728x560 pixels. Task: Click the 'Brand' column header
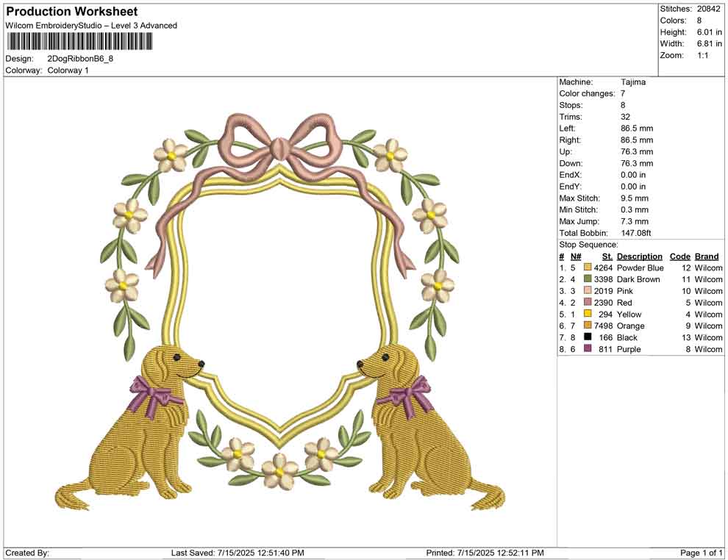click(707, 256)
